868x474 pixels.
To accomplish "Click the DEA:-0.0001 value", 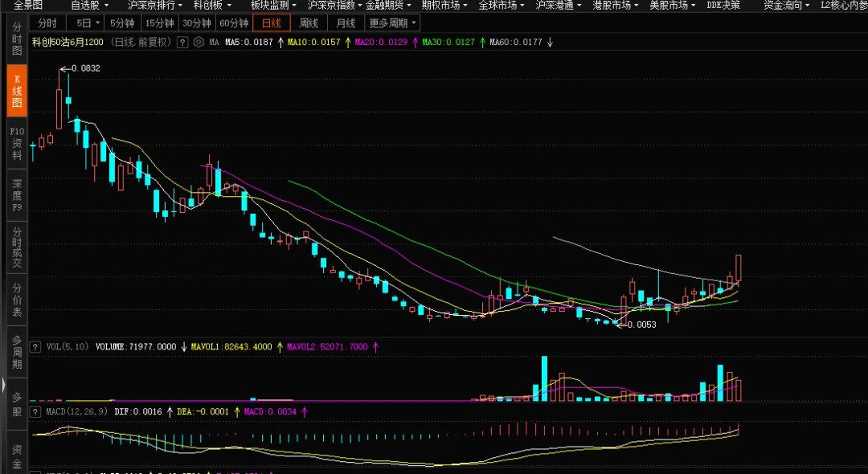I will (203, 411).
